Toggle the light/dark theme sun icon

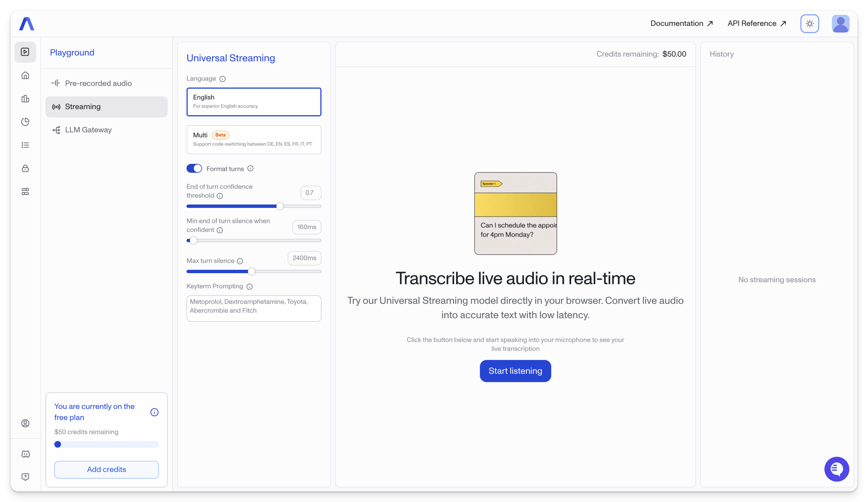pyautogui.click(x=810, y=24)
